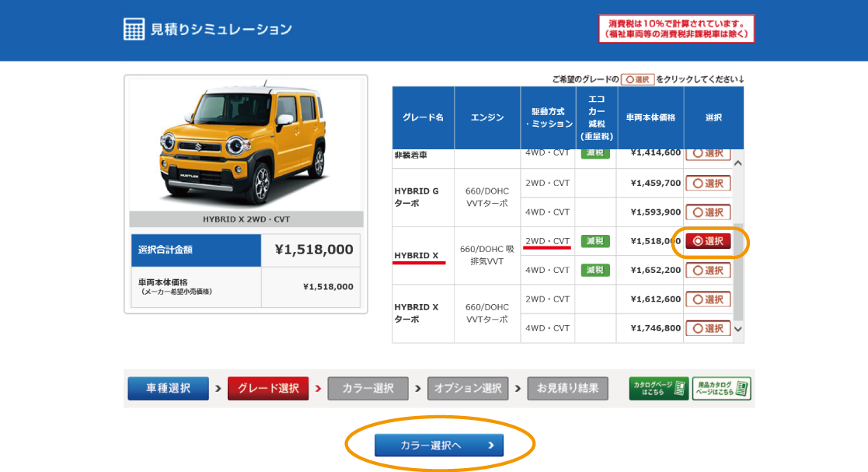Image resolution: width=868 pixels, height=472 pixels.
Task: Click the total amount ¥1,518,000 large text
Action: pyautogui.click(x=314, y=250)
